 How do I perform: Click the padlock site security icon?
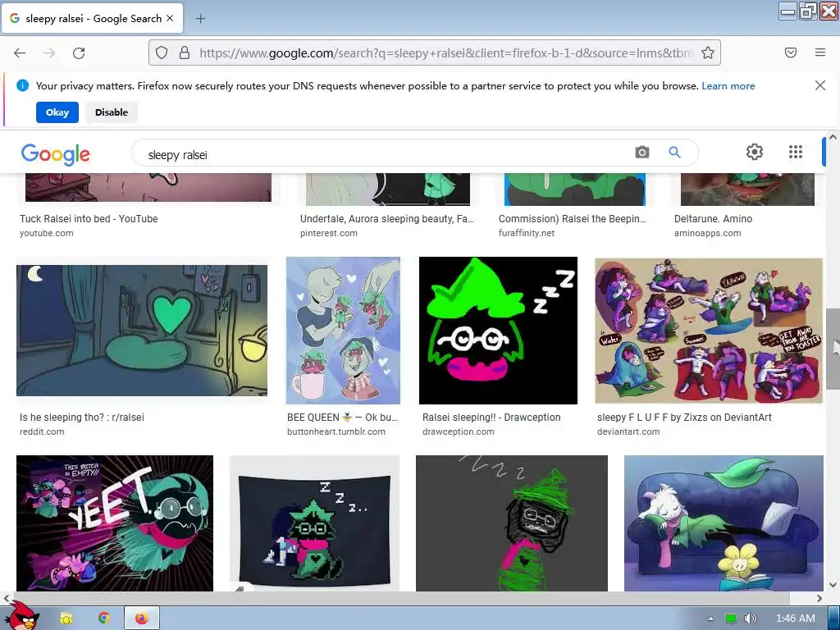185,52
